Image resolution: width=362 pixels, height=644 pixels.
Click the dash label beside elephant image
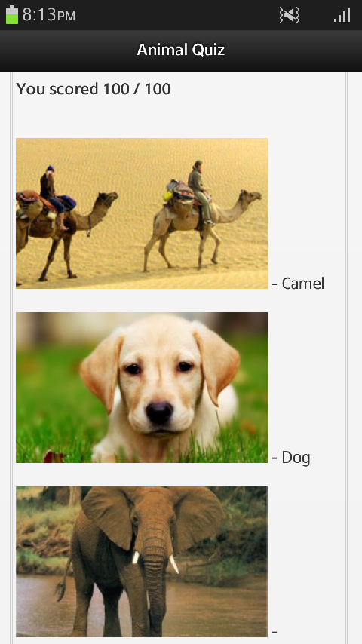click(x=275, y=632)
